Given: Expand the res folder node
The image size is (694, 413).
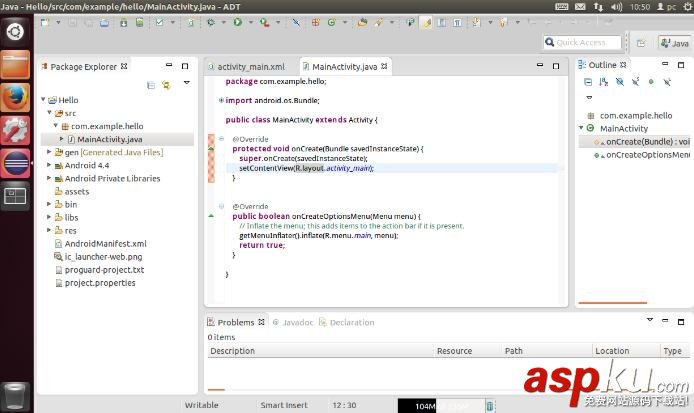Looking at the screenshot, I should [49, 230].
